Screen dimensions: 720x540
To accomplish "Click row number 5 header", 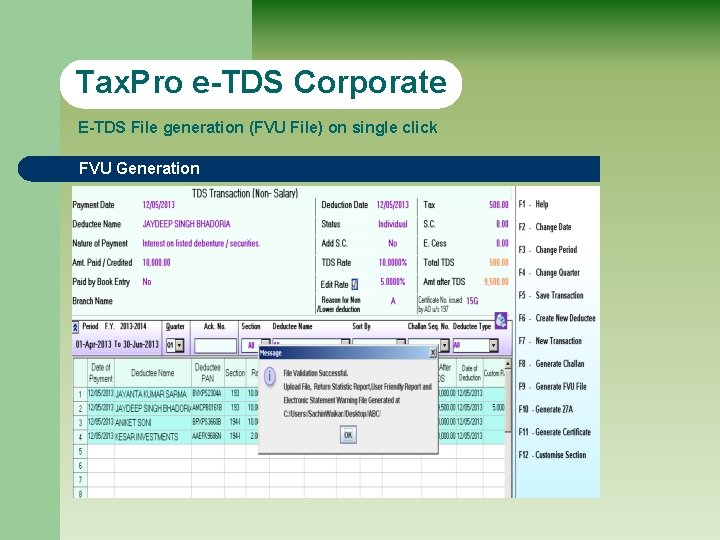I will click(x=80, y=451).
